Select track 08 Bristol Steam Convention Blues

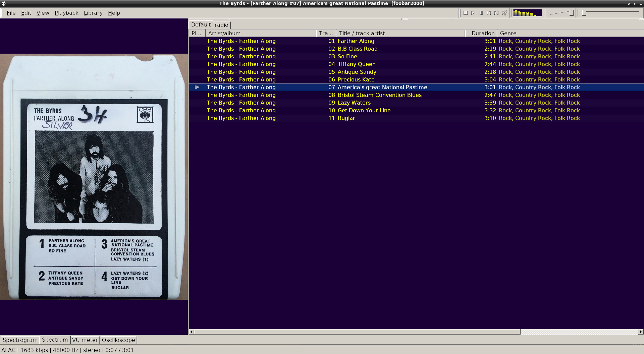click(x=416, y=95)
